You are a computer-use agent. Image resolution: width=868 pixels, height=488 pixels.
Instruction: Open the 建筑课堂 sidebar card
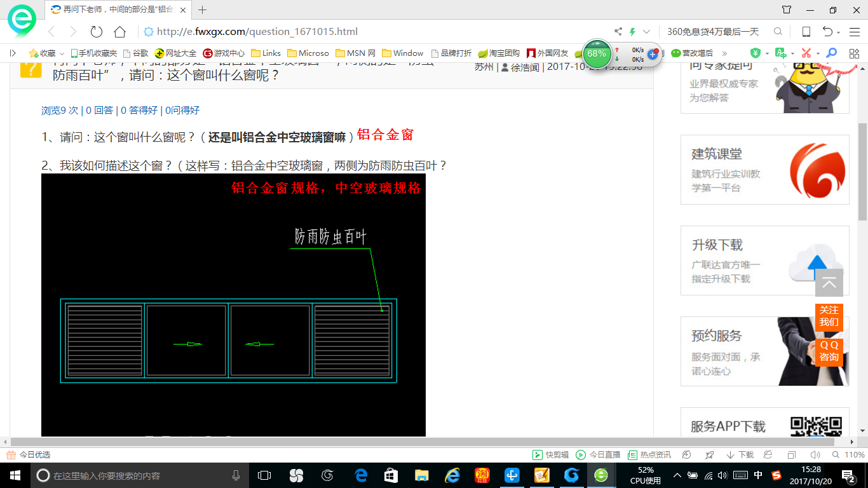(x=765, y=170)
